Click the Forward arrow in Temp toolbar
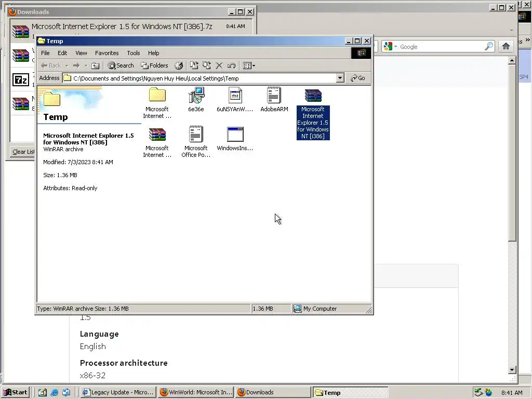Image resolution: width=532 pixels, height=399 pixels. (76, 65)
